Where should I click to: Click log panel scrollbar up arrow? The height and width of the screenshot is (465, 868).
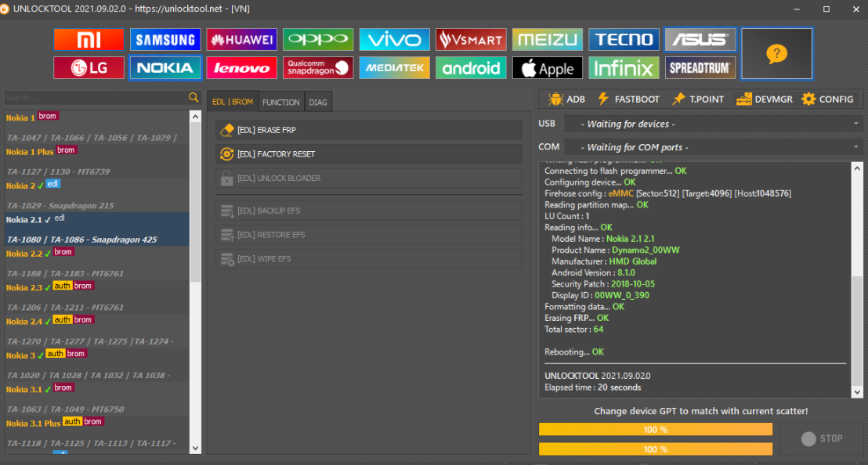pyautogui.click(x=857, y=168)
